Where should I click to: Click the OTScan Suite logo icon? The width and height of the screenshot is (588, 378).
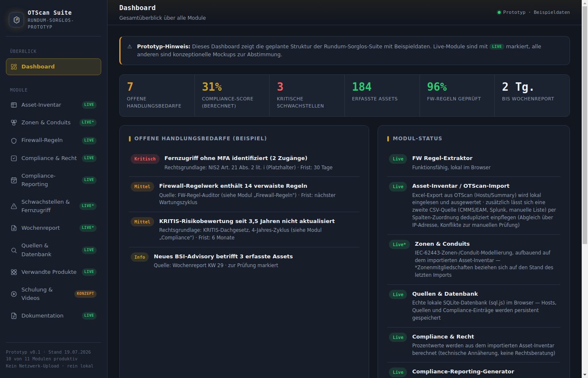click(16, 20)
